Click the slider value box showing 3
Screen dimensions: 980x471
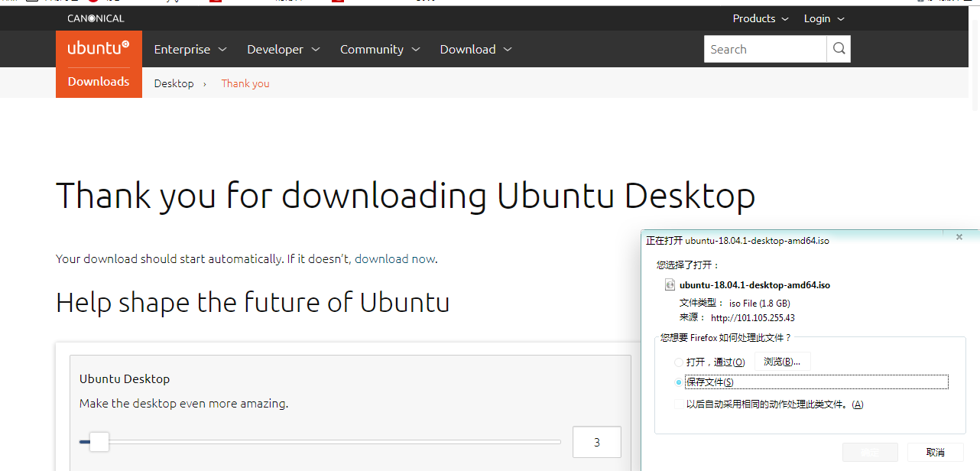597,442
